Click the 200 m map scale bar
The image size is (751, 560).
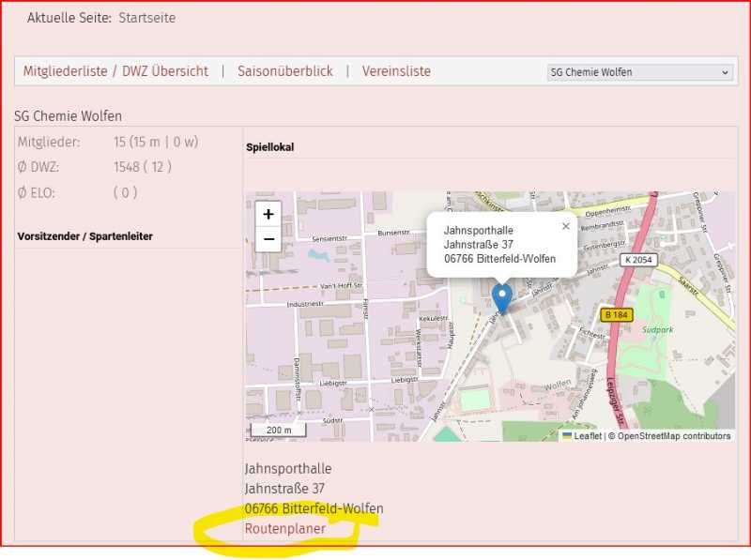point(280,431)
